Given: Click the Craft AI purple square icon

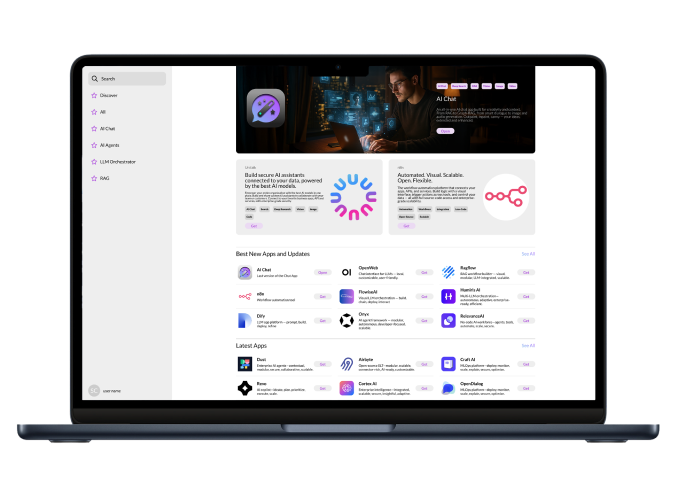Looking at the screenshot, I should pos(448,364).
